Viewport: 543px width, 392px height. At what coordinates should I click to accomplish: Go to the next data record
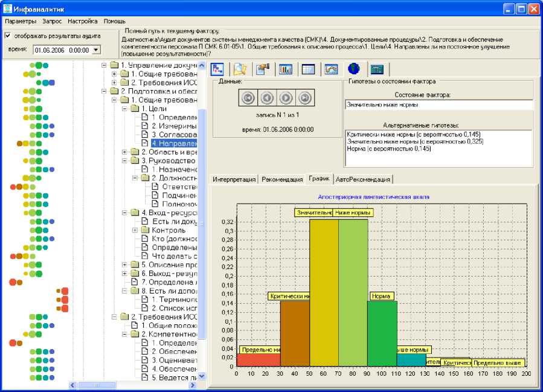coord(286,98)
